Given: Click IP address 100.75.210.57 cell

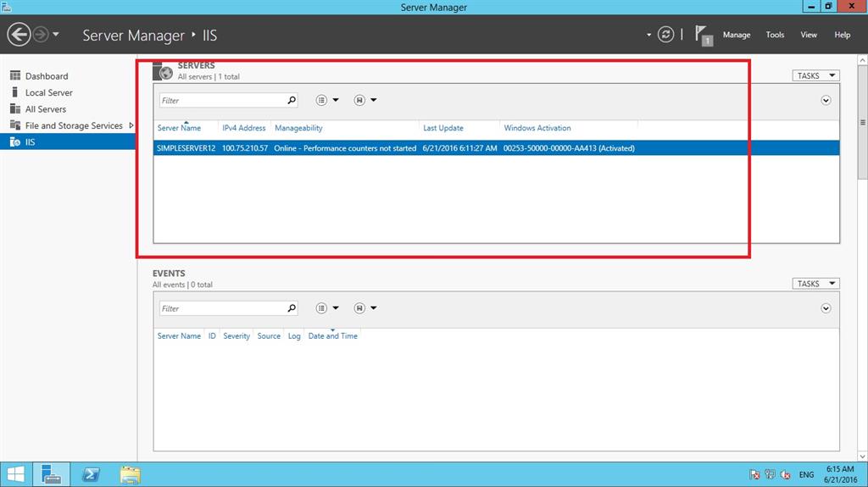Looking at the screenshot, I should click(245, 148).
